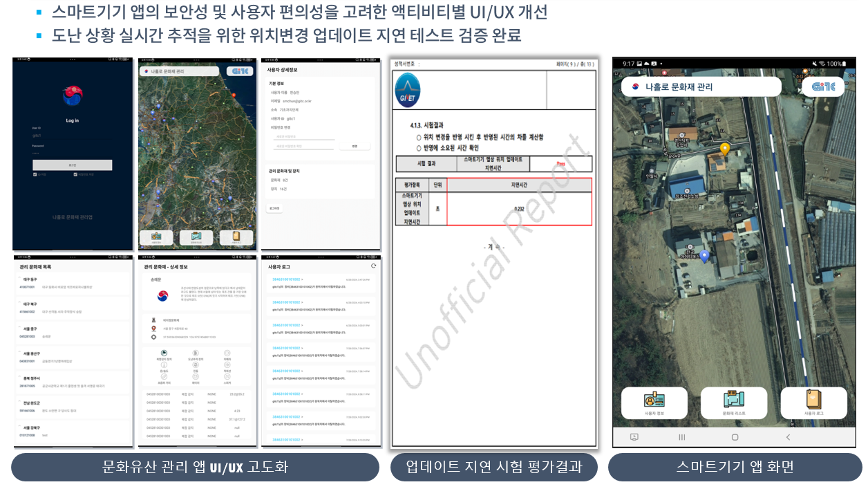Open 사용자 로그 icon in large phone screen

tap(813, 403)
